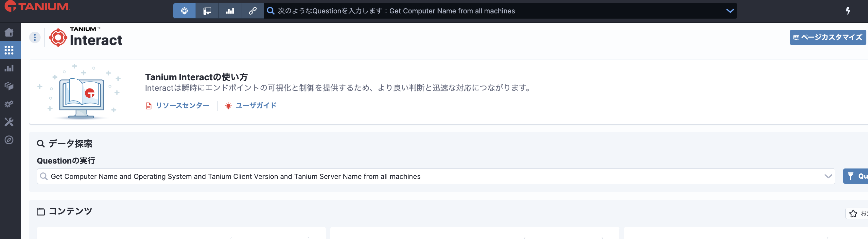Click the magnifier icon inside Questionの実行 field
868x239 pixels.
point(44,176)
